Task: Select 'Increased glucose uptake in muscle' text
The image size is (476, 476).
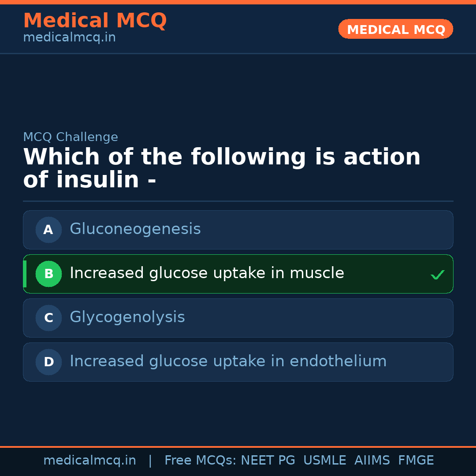Action: (x=207, y=273)
